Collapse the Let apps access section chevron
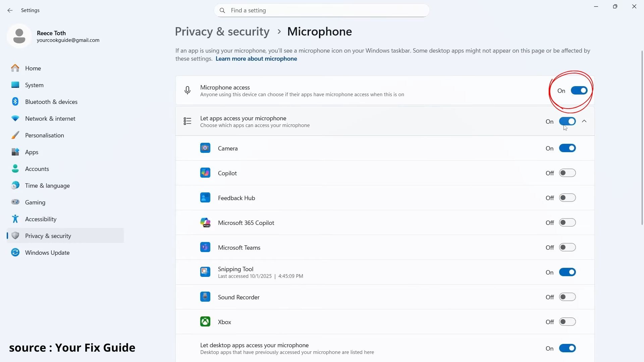644x362 pixels. (584, 121)
